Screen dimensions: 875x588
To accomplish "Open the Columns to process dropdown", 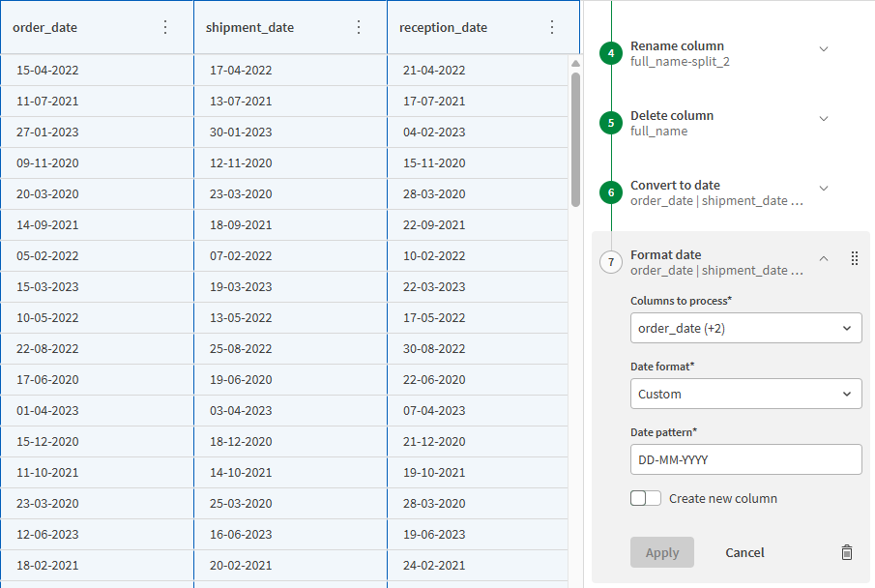I will coord(745,328).
